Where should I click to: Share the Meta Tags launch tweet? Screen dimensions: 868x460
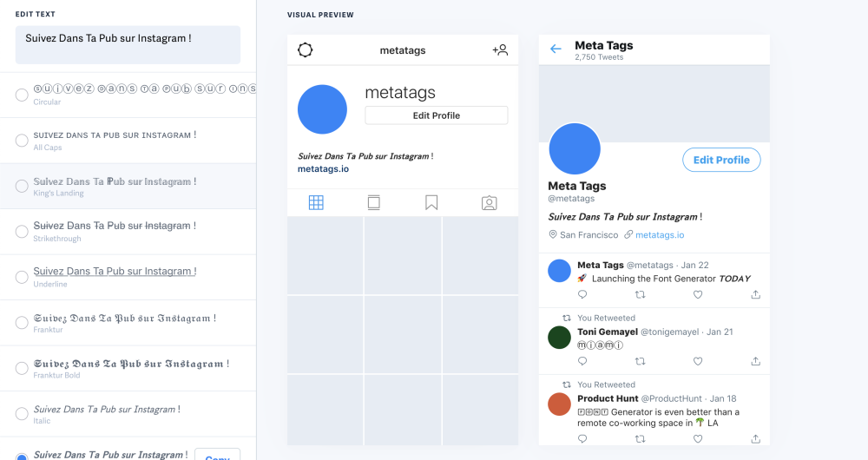[756, 294]
